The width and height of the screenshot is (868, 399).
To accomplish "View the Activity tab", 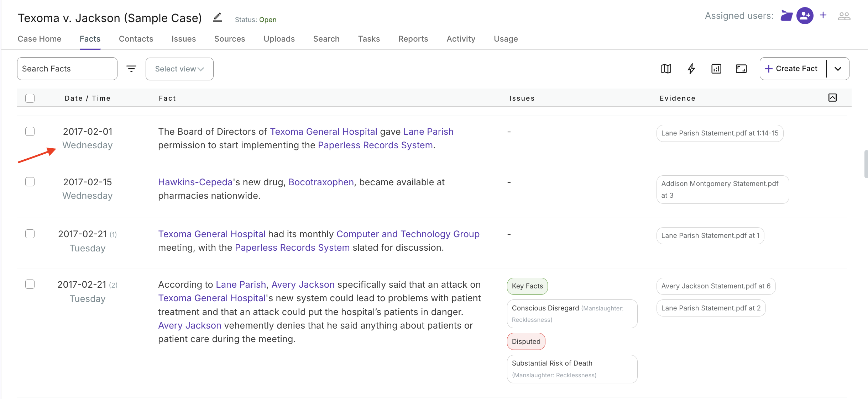I will (x=461, y=39).
